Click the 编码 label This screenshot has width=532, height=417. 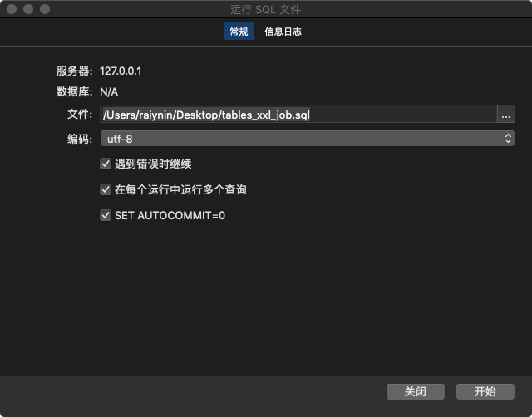[80, 139]
